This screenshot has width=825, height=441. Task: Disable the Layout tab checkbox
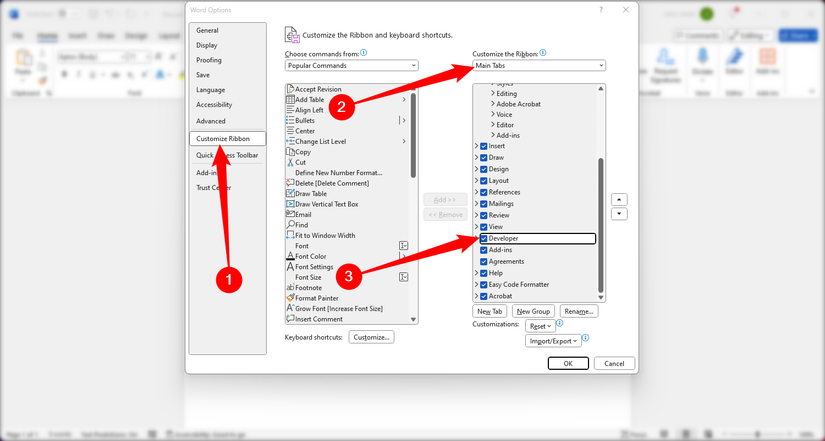(484, 181)
